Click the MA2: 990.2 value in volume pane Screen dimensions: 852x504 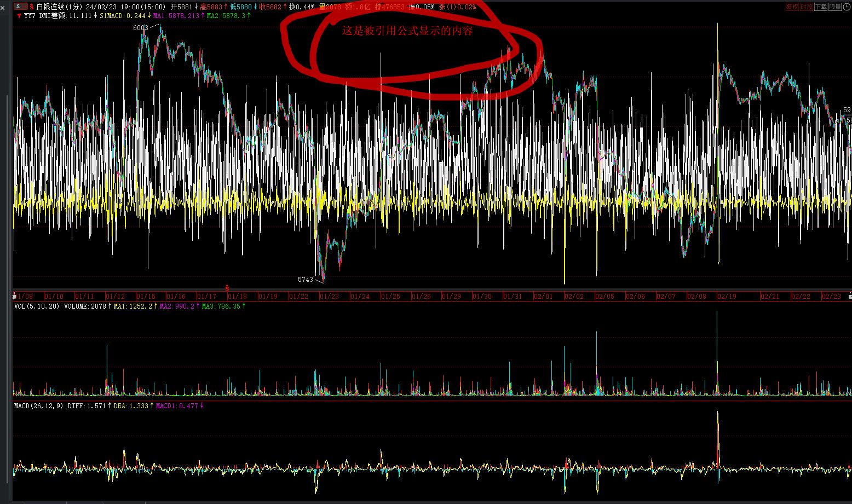point(177,306)
